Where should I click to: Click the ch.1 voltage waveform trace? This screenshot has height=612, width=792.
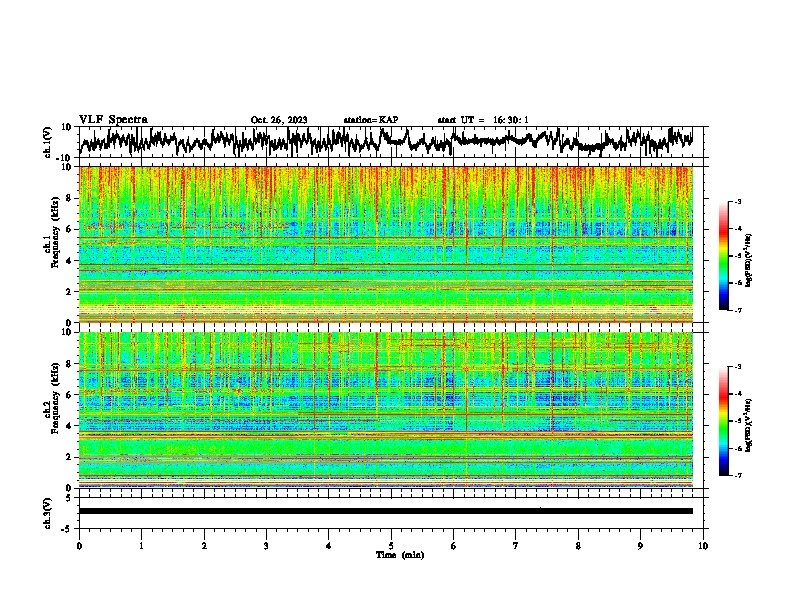point(386,141)
